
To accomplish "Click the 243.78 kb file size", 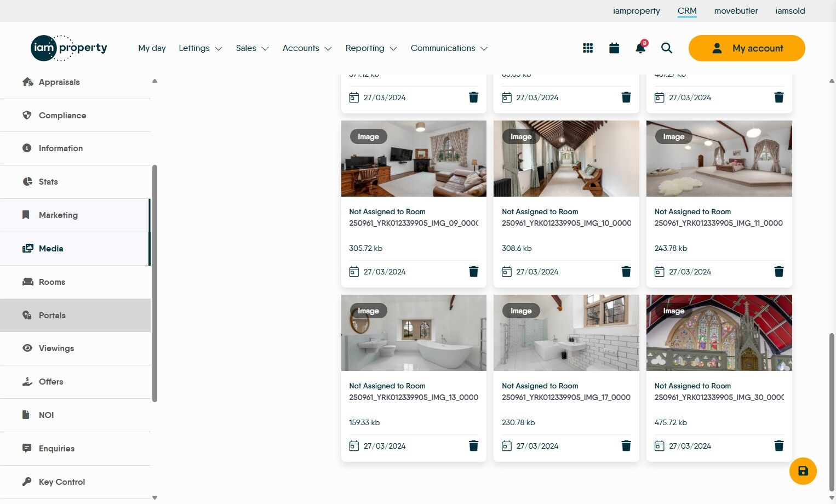I will (671, 249).
